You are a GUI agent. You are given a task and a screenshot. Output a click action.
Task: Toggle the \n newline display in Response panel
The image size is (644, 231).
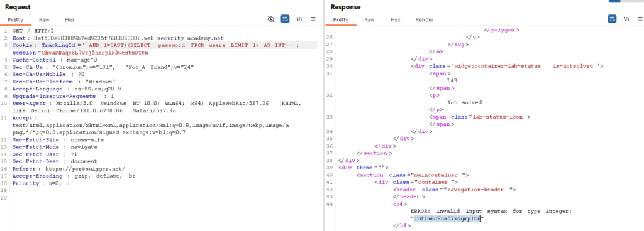coord(626,19)
